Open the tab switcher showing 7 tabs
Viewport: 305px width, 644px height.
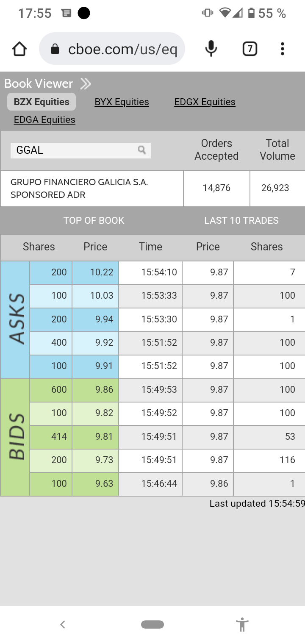[x=250, y=49]
